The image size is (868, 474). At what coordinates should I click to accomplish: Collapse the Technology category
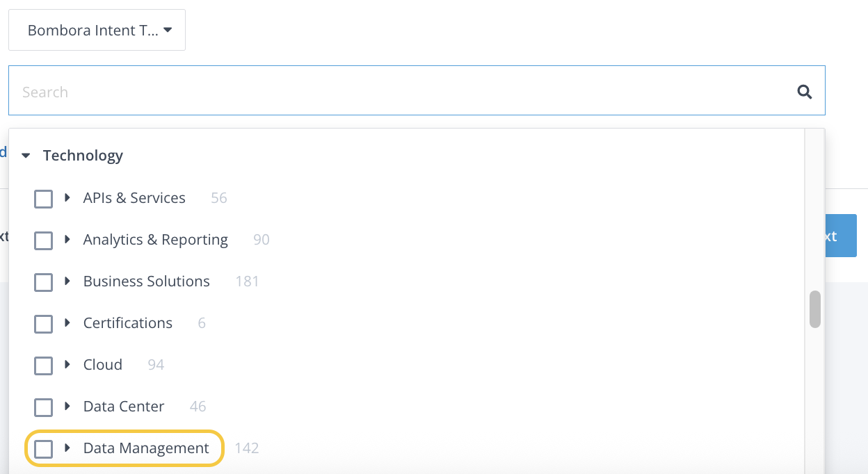(26, 156)
